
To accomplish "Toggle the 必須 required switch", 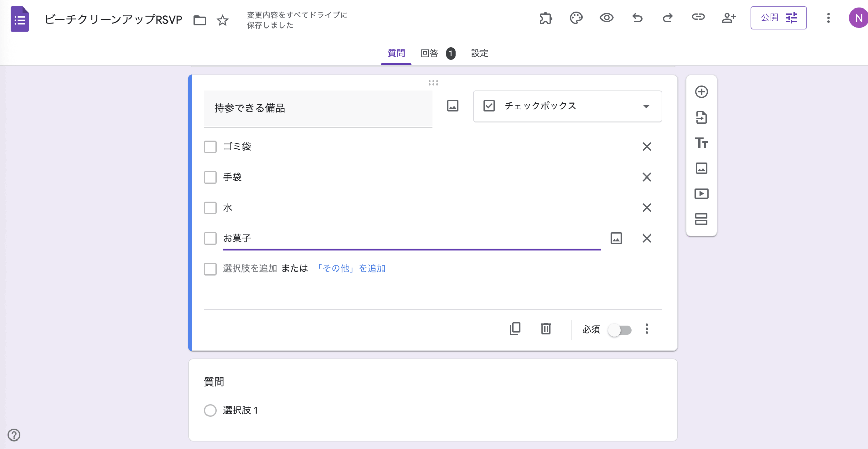I will tap(620, 330).
